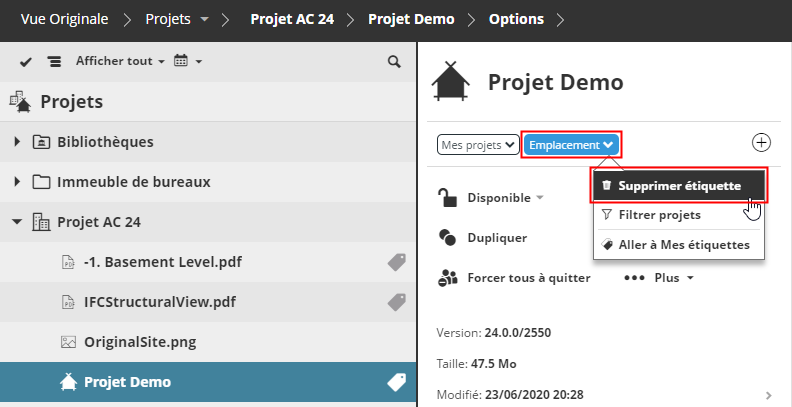Image resolution: width=792 pixels, height=407 pixels.
Task: Click the Dupliquer project icon
Action: 448,238
